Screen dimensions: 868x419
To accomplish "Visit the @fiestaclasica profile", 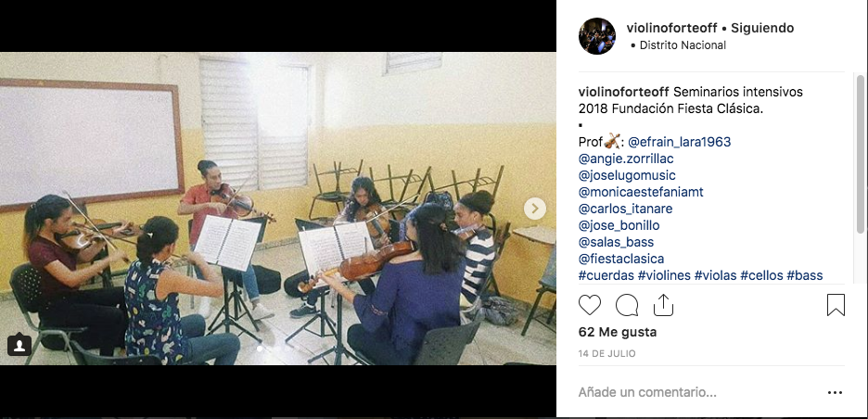I will click(x=621, y=259).
